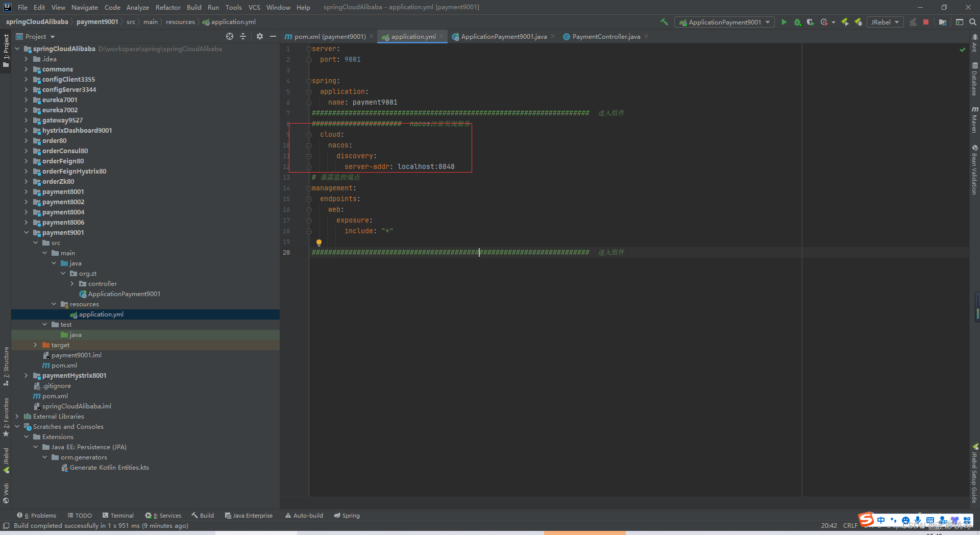Screen dimensions: 980x535
Task: Click the 20:42 caret position indicator
Action: pos(829,526)
